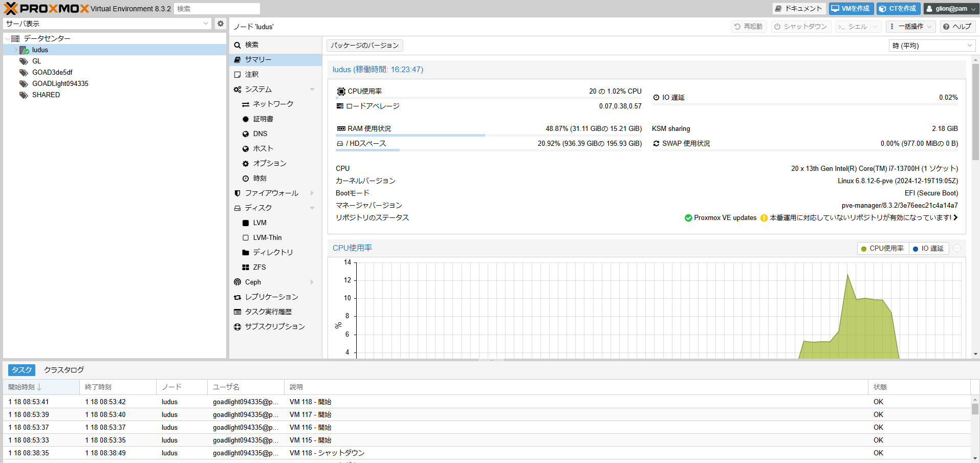Click the folder icon for ディレクトリ
Viewport: 980px width, 463px height.
click(x=246, y=253)
